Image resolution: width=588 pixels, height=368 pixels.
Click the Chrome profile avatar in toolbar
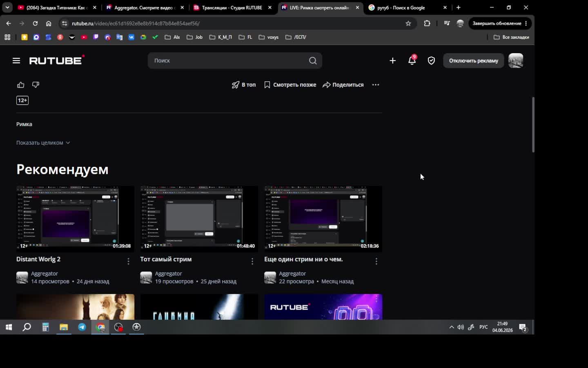tap(460, 23)
